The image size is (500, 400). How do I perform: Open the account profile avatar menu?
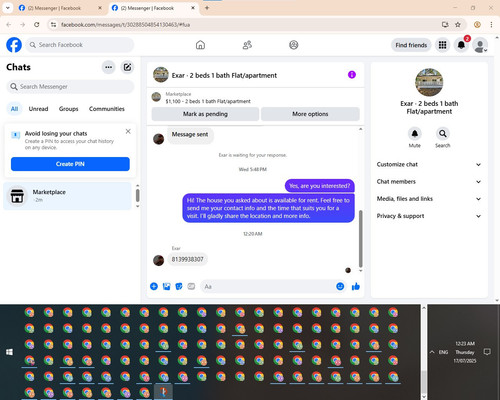point(480,45)
